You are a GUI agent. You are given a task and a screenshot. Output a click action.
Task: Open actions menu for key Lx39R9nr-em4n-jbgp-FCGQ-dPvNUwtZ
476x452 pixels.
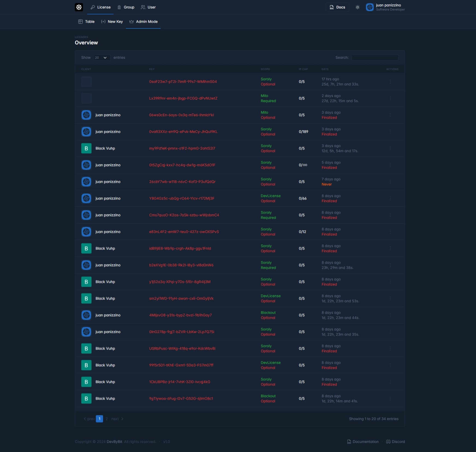[390, 98]
